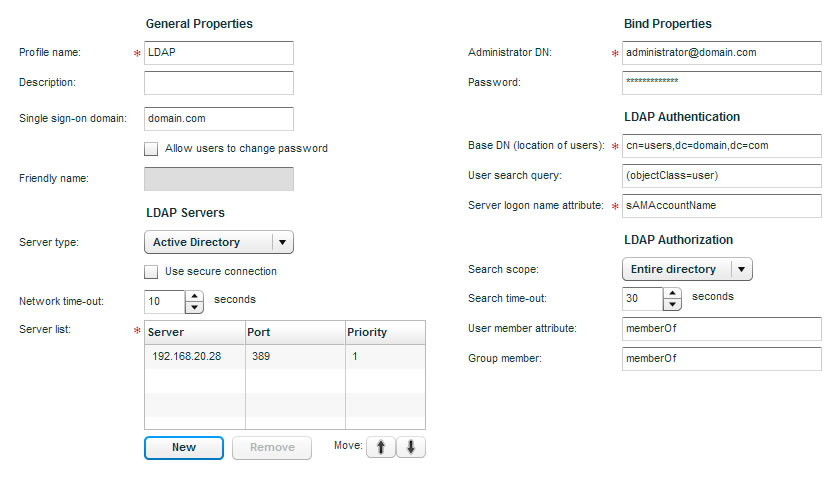This screenshot has width=838, height=478.
Task: Increase Network time-out with up spinner
Action: click(194, 296)
